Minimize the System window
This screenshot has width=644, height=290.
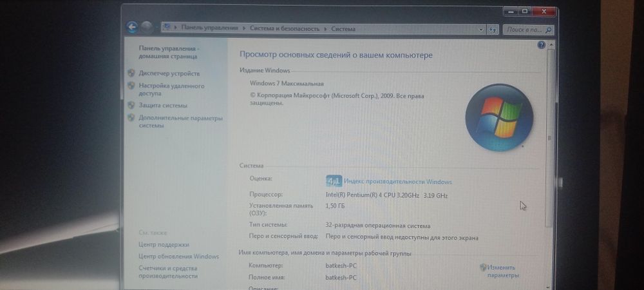[511, 12]
